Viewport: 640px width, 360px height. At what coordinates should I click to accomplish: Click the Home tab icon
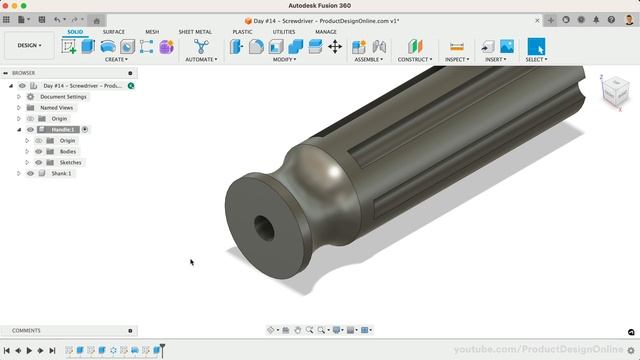point(96,21)
